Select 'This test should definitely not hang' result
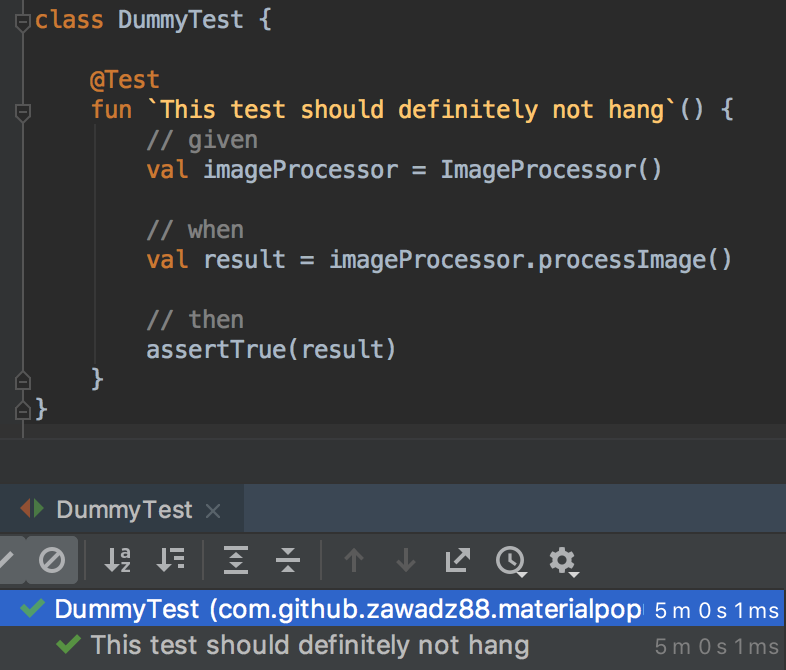 coord(310,645)
